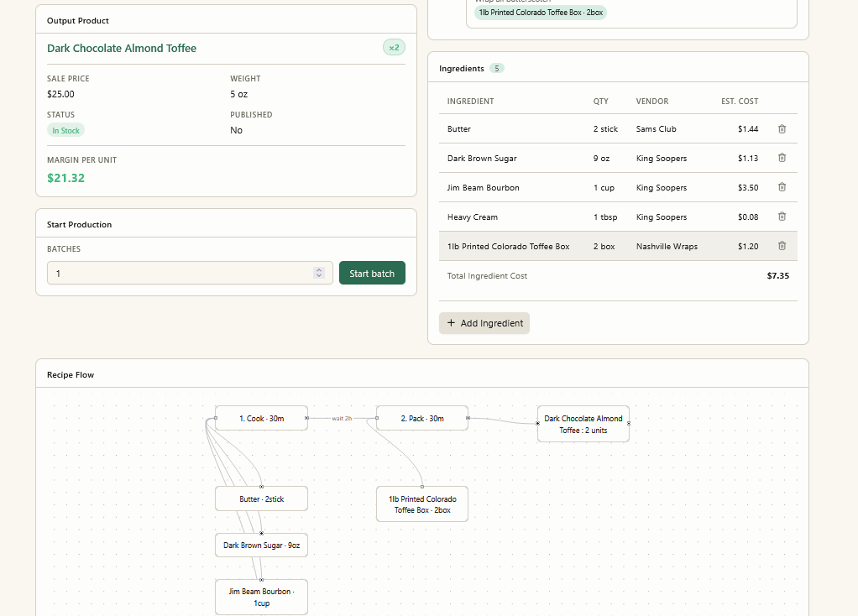Click the Dark Brown Sugar ingredient name
858x616 pixels.
tap(482, 158)
